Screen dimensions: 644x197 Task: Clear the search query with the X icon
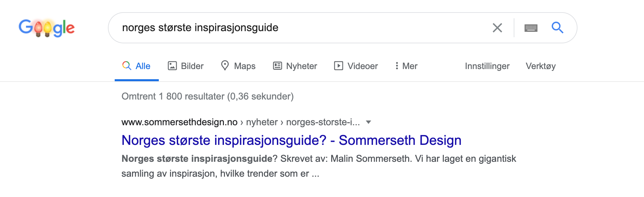point(497,28)
